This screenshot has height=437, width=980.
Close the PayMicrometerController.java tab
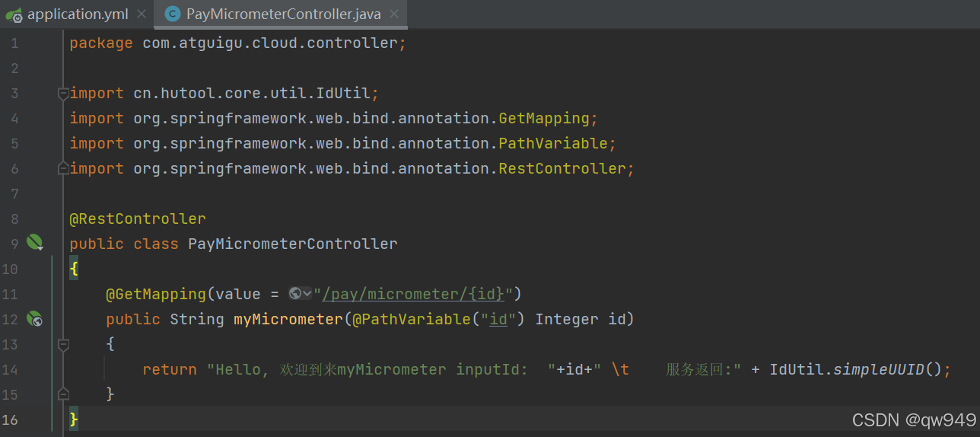394,14
